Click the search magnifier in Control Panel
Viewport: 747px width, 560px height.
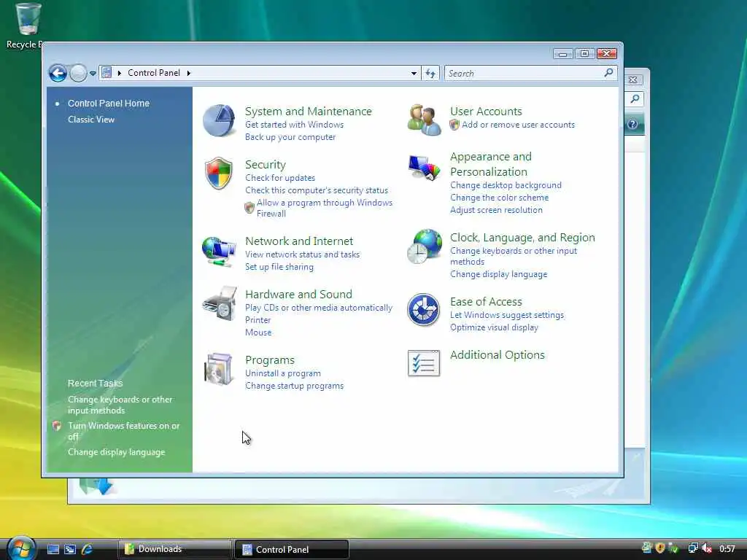608,73
